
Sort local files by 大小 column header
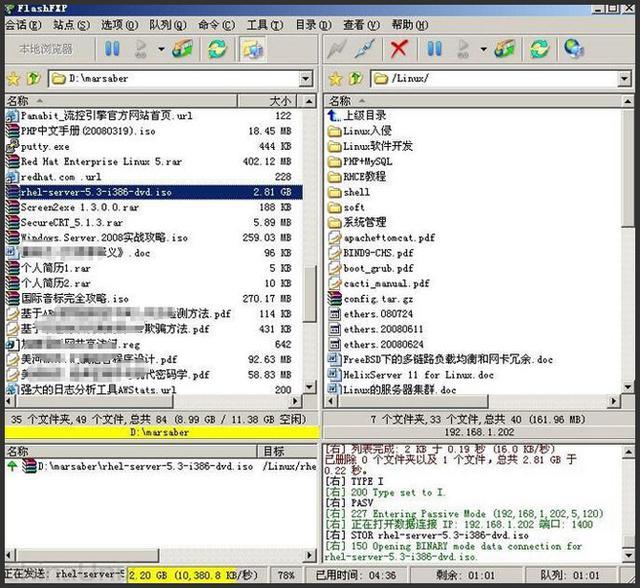point(279,101)
